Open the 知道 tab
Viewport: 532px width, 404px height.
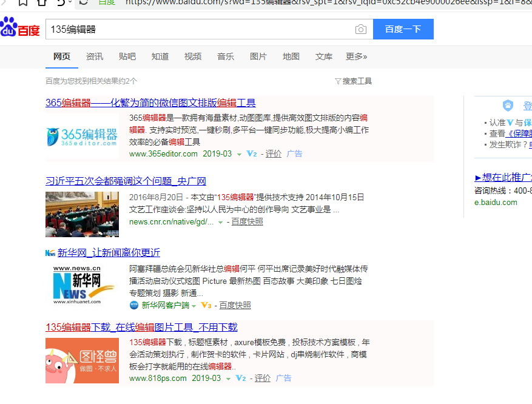pyautogui.click(x=160, y=56)
